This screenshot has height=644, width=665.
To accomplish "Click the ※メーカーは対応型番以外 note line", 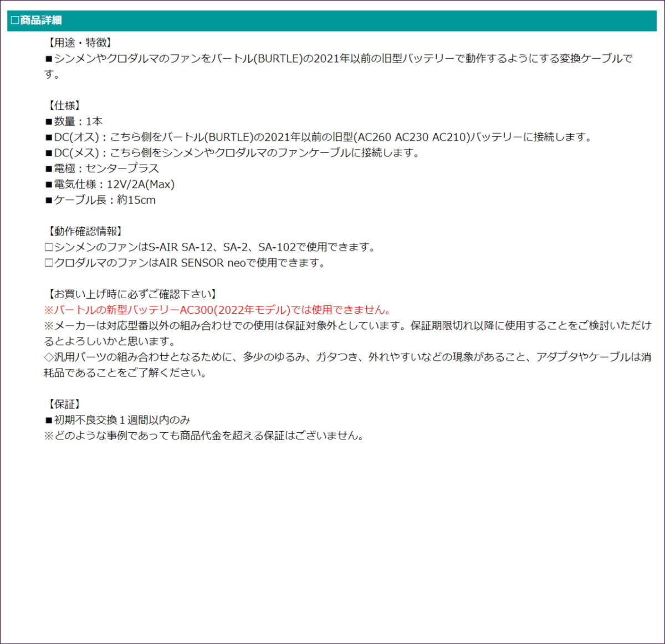I will click(x=347, y=326).
